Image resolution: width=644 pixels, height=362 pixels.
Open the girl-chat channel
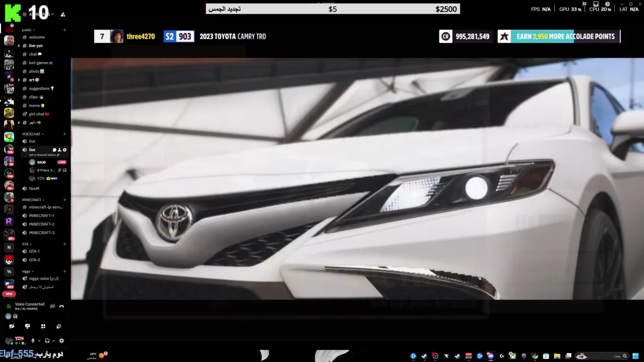39,114
